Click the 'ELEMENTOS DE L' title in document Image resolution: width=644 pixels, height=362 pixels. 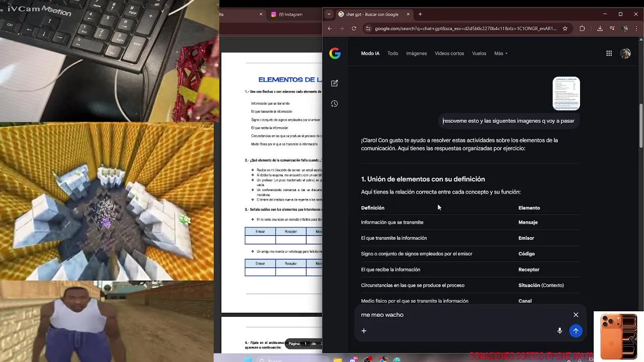[290, 79]
